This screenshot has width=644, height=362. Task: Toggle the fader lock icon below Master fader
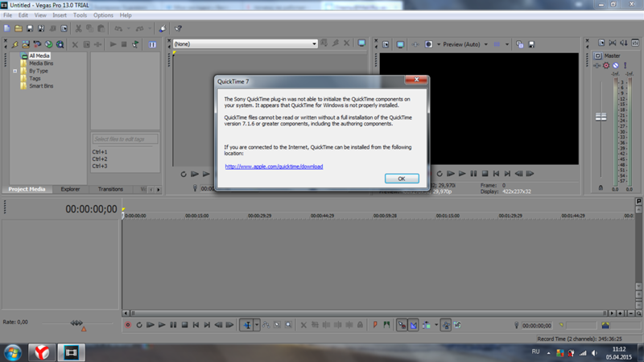point(601,188)
